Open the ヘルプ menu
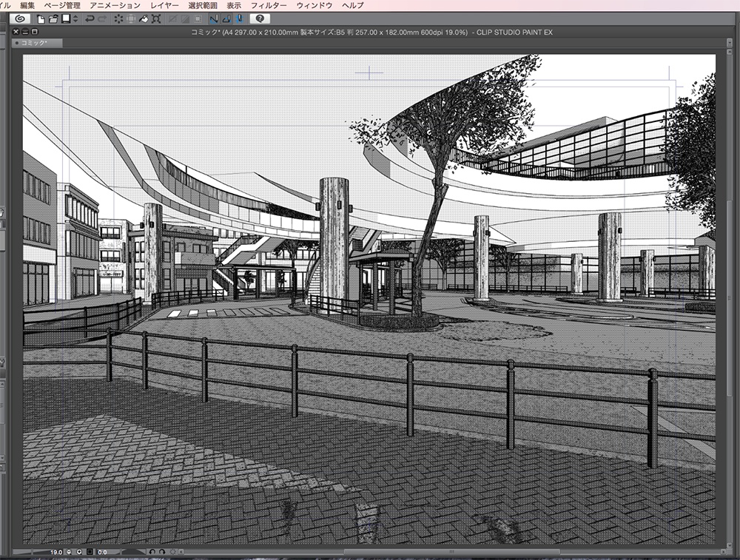740x560 pixels. [x=353, y=5]
